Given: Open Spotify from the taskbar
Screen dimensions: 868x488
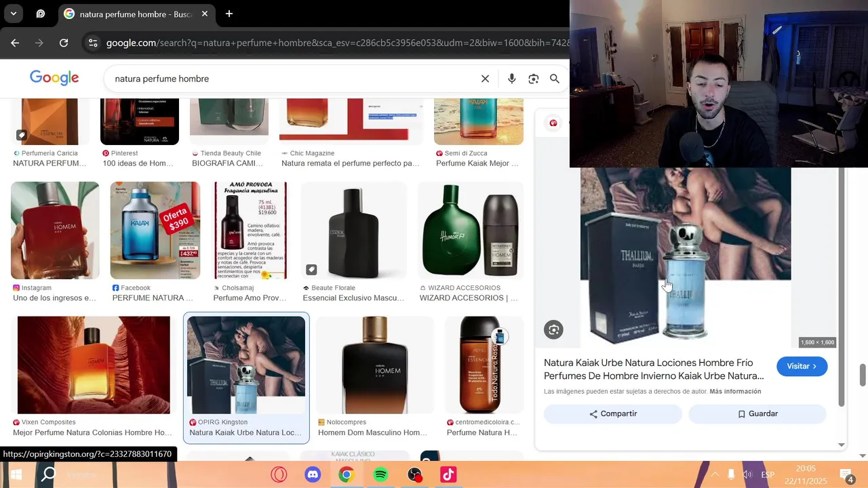Looking at the screenshot, I should (380, 474).
